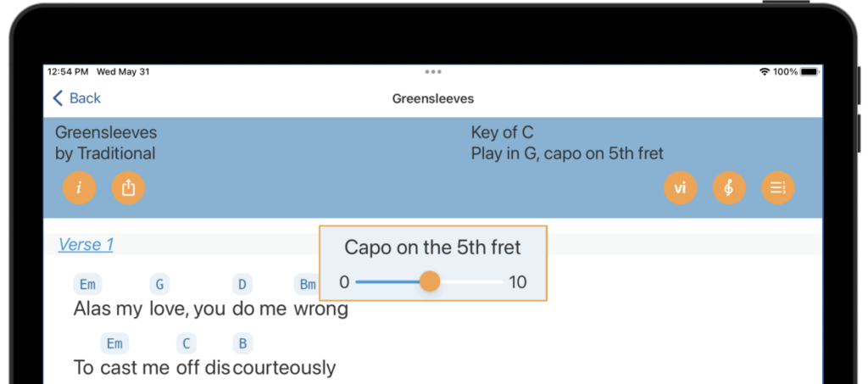Viewport: 868px width, 384px height.
Task: Tap the share icon button
Action: click(128, 188)
